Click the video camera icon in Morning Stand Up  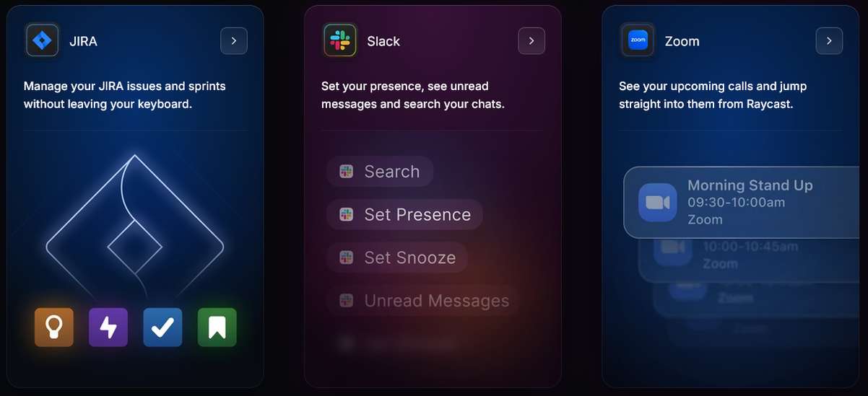[x=657, y=202]
